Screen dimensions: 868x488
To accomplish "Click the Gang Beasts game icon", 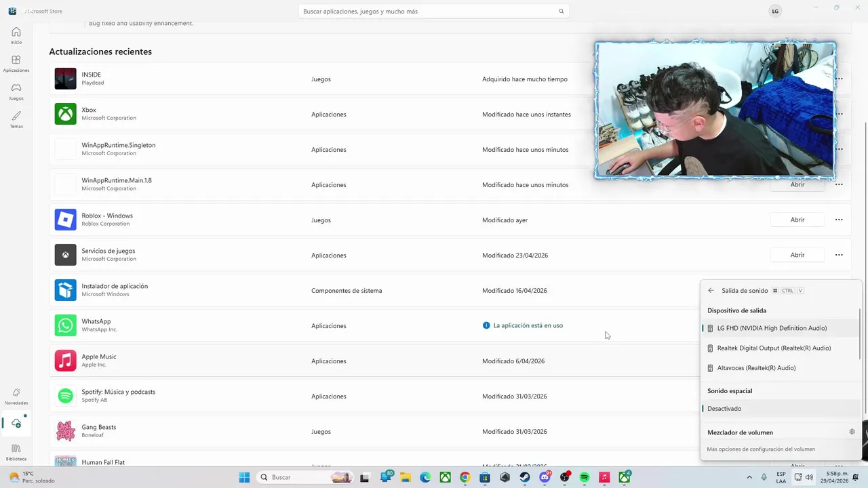I will coord(66,431).
